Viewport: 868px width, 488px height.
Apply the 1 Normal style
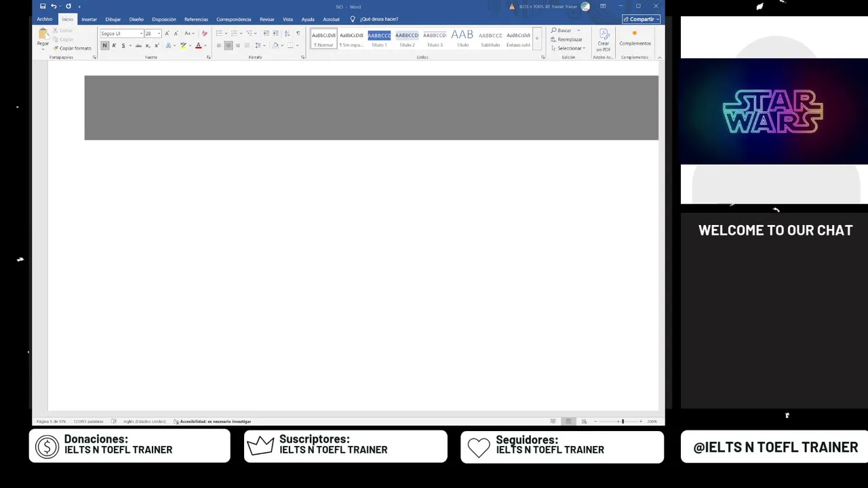(x=323, y=39)
